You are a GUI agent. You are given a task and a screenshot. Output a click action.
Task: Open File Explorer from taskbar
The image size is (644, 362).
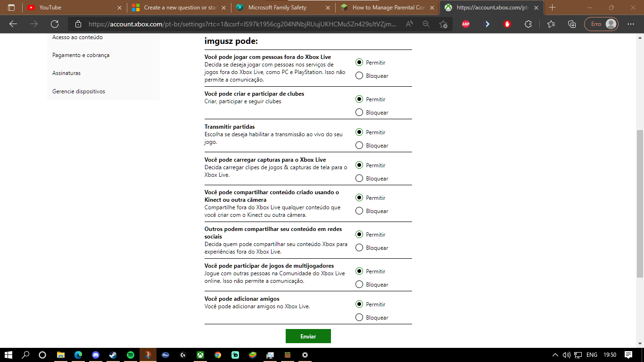coord(60,355)
